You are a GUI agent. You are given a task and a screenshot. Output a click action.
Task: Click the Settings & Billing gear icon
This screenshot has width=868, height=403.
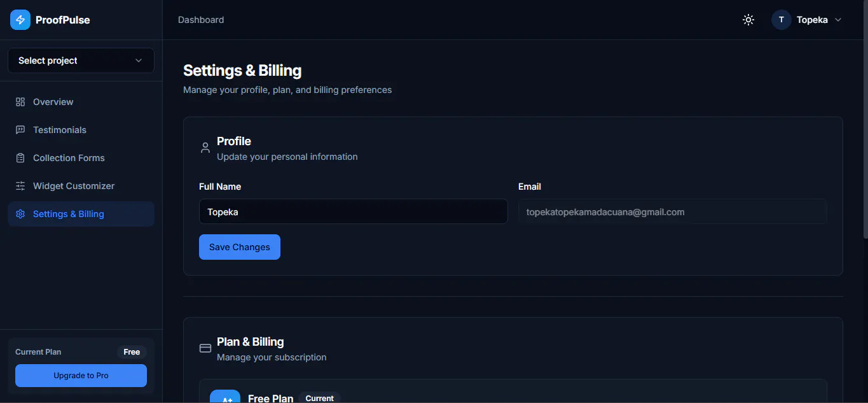(x=20, y=214)
